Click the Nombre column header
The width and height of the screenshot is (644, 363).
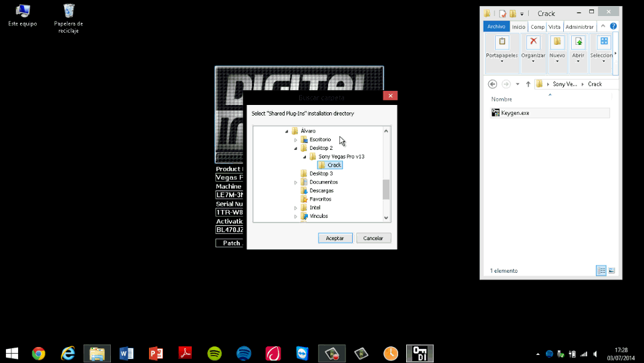tap(502, 99)
